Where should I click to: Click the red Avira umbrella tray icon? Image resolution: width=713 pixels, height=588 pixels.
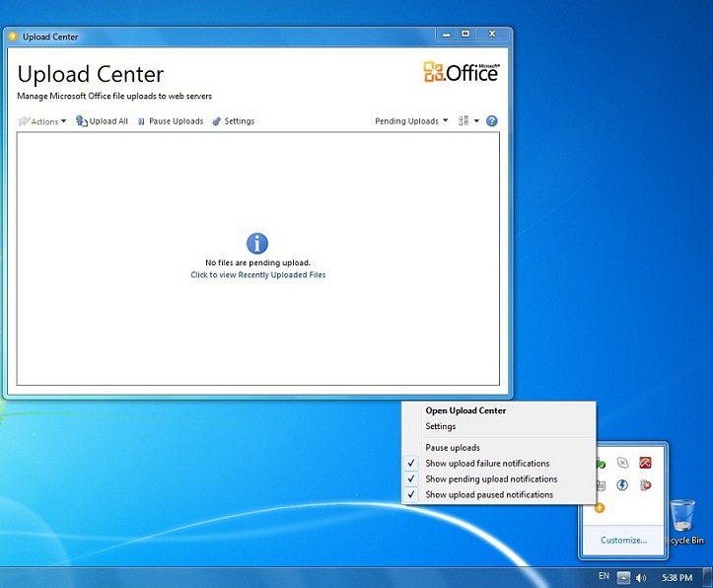tap(645, 462)
